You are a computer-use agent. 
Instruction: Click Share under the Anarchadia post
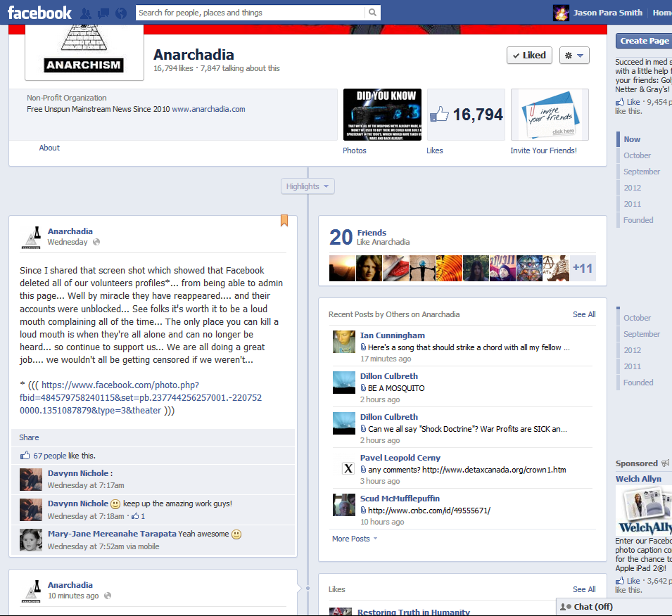click(x=29, y=437)
